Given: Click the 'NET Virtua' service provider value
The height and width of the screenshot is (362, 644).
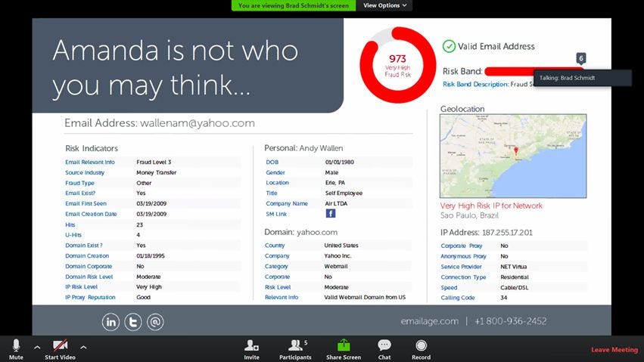Looking at the screenshot, I should pos(513,267).
